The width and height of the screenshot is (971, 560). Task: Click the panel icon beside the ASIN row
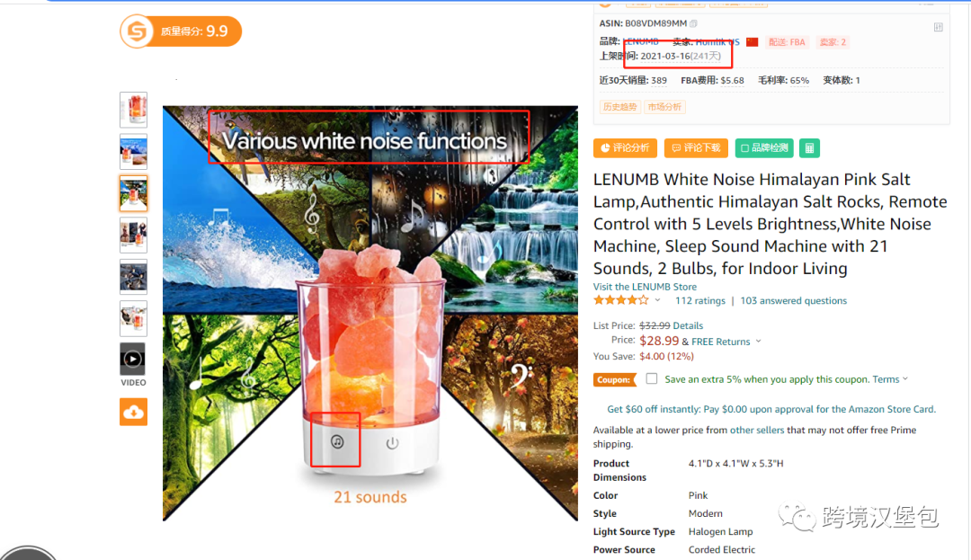pos(938,27)
